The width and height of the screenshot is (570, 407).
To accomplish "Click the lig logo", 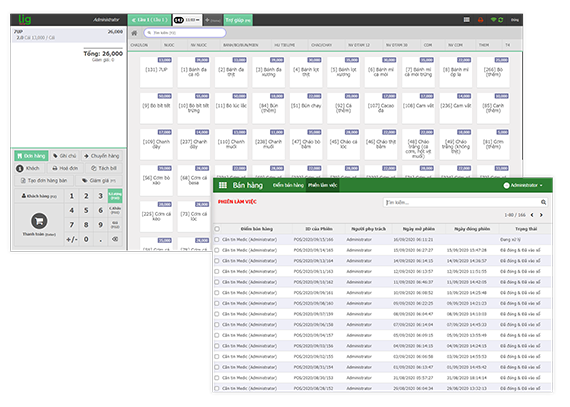I will [x=25, y=19].
